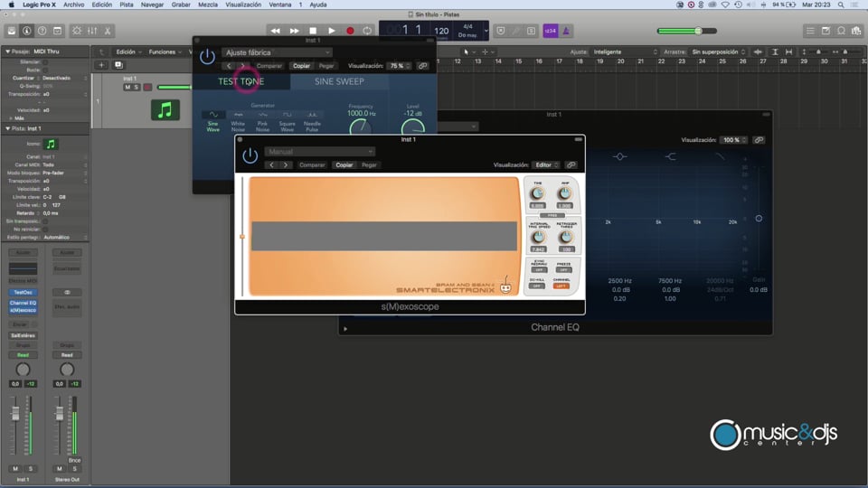Click the Rewind transport button
Screen dimensions: 868x488
point(275,31)
